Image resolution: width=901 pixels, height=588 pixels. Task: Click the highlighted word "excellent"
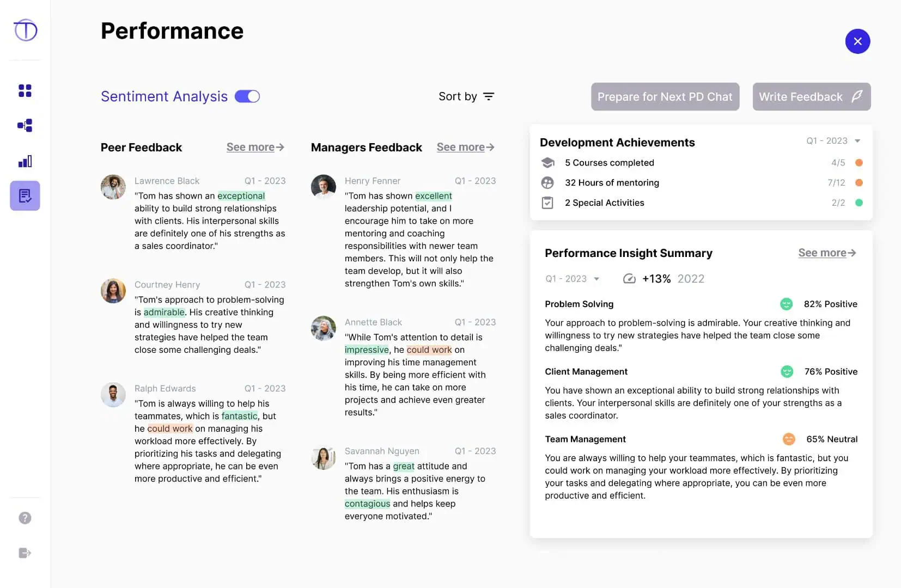434,196
